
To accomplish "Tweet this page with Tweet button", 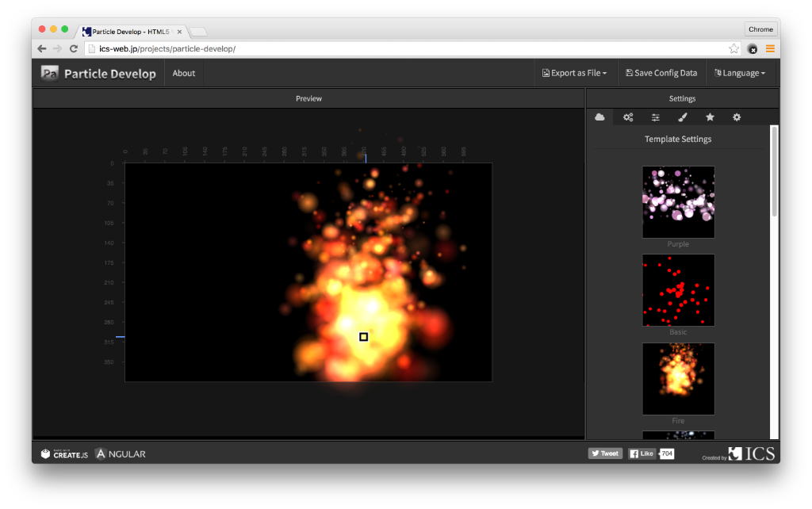I will click(605, 454).
